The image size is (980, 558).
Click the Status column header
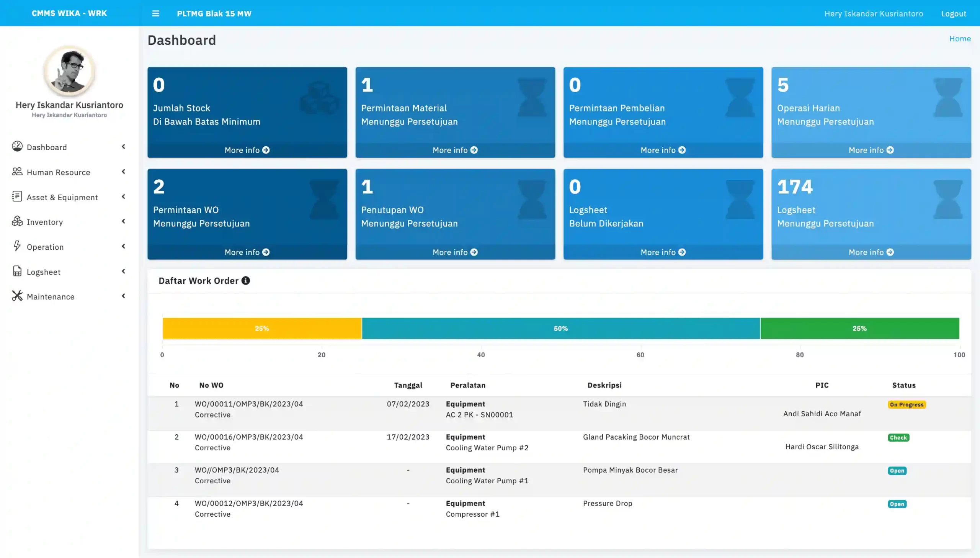904,385
